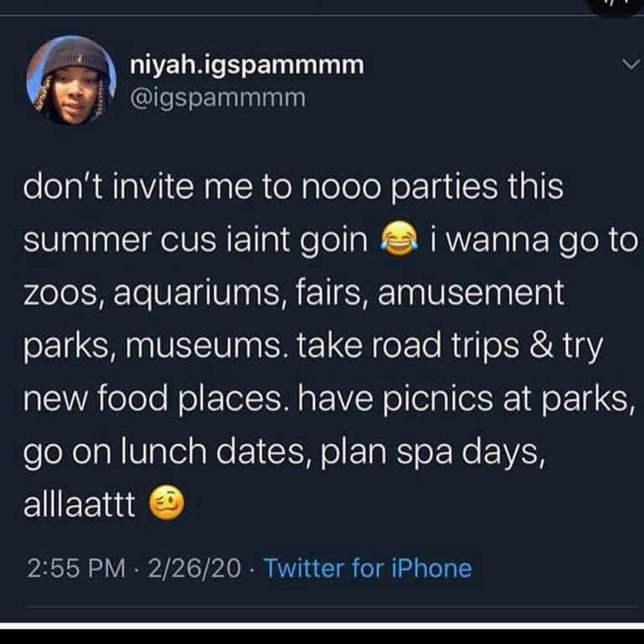Open the @igspammmm handle
Viewport: 644px width, 644px height.
218,99
